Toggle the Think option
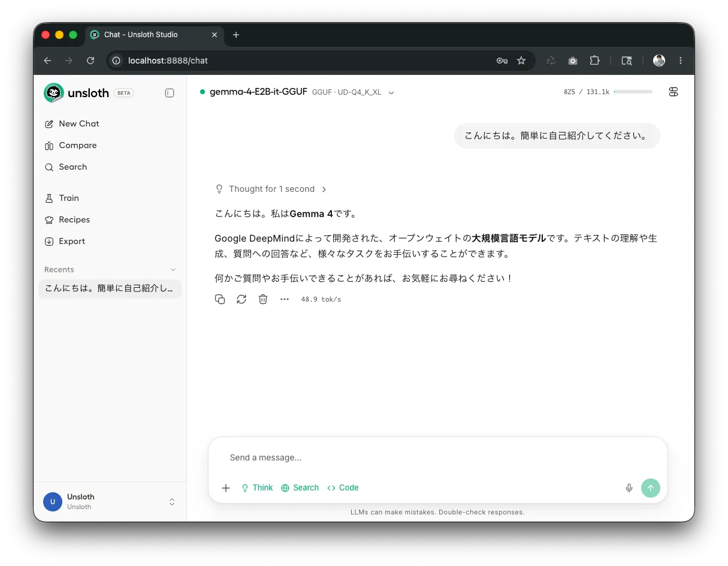This screenshot has width=728, height=566. coord(257,488)
